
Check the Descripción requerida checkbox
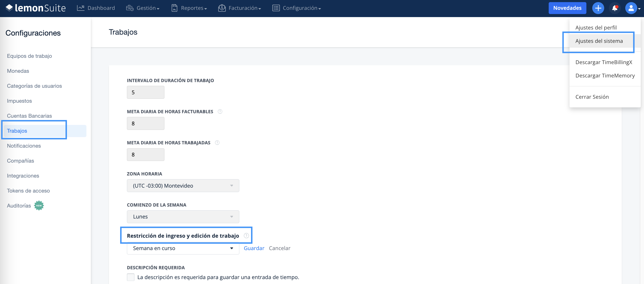(x=130, y=277)
